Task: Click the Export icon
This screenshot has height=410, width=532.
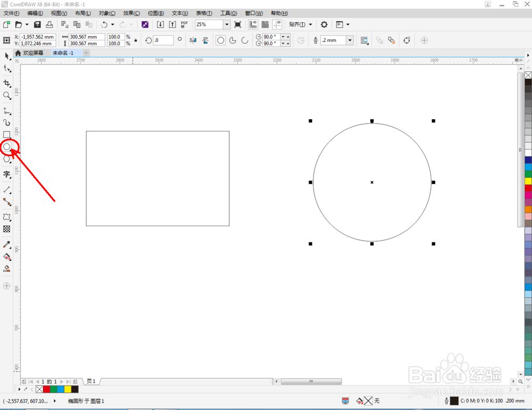Action: click(x=172, y=24)
